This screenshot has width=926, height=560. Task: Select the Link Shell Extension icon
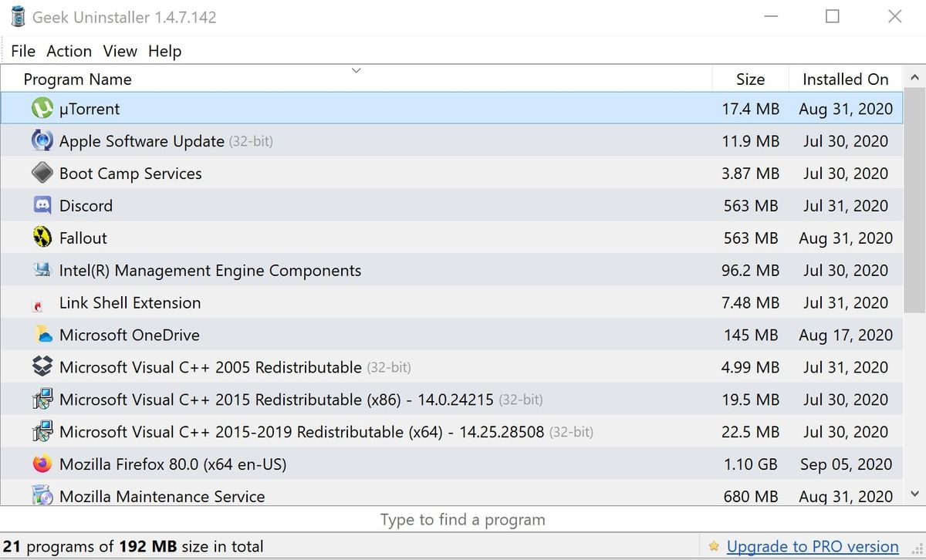(39, 305)
